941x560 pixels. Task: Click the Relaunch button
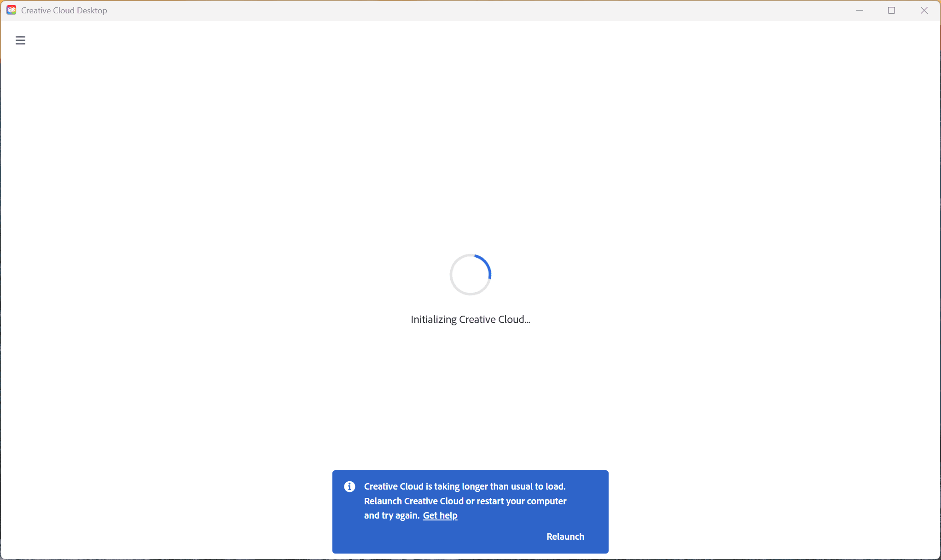tap(565, 537)
